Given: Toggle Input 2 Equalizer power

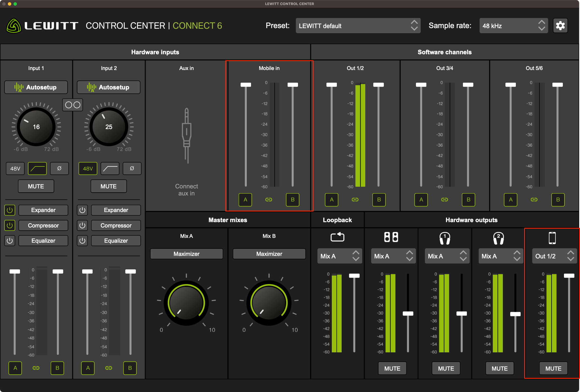Looking at the screenshot, I should pos(82,241).
